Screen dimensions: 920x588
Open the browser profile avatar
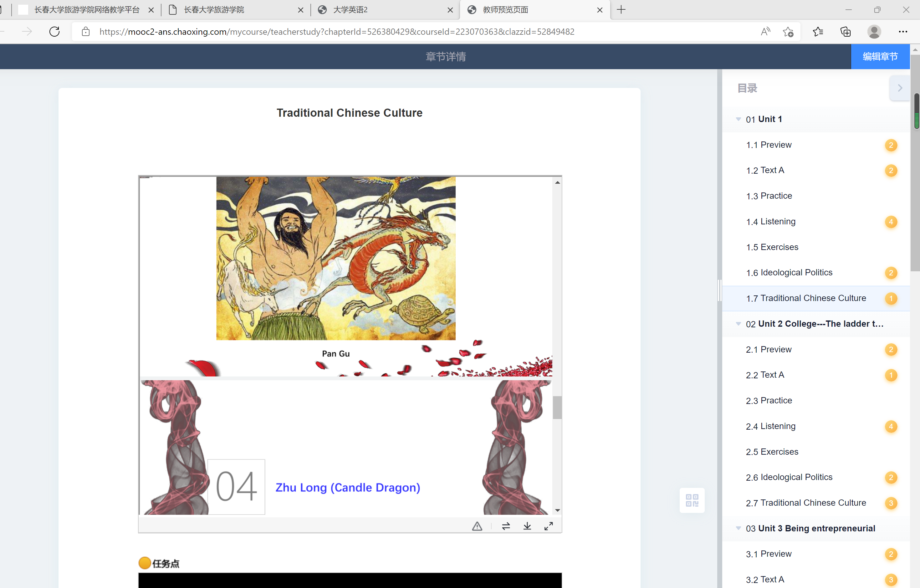pos(874,31)
